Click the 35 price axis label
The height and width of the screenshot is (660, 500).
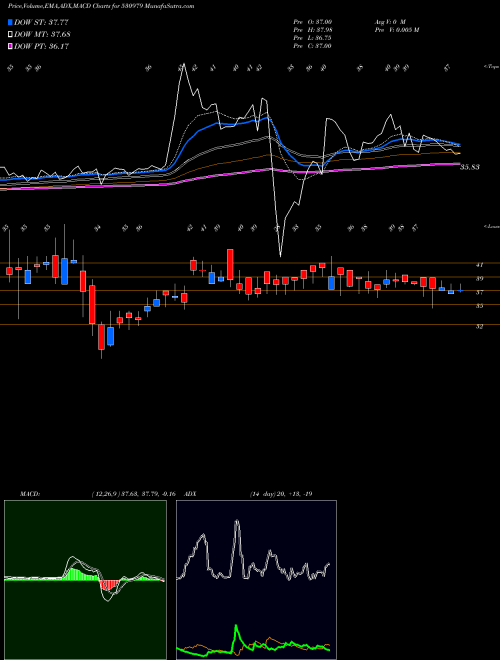tap(479, 306)
